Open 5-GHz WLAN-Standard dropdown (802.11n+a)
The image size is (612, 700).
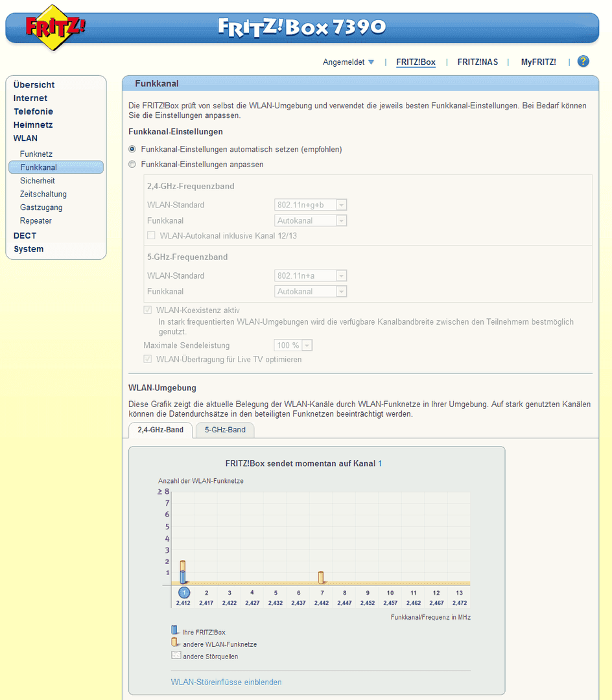(311, 276)
